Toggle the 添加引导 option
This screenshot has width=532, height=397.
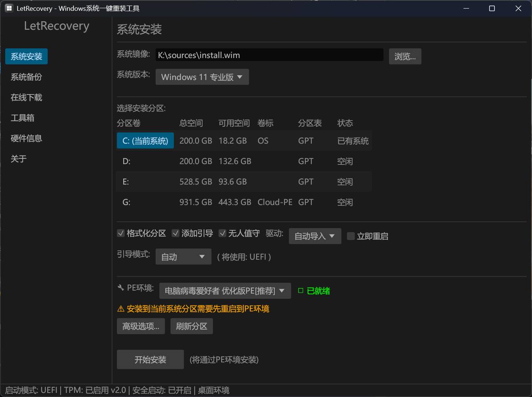[x=175, y=233]
